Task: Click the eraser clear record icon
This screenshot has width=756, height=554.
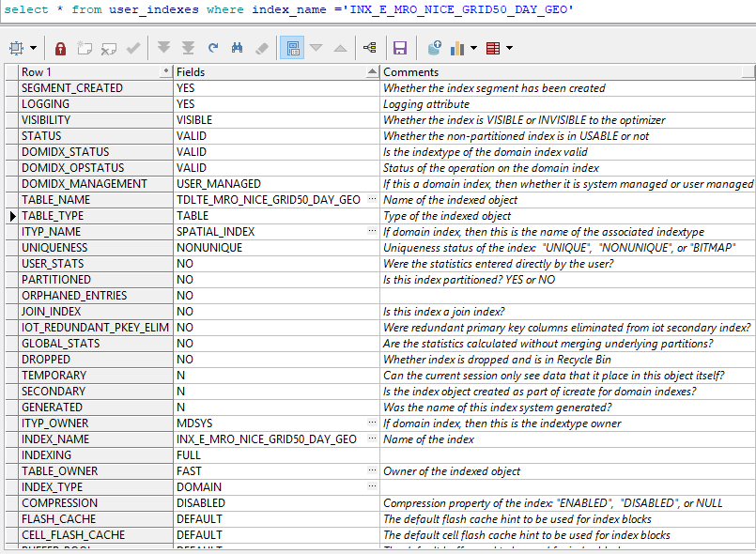Action: pyautogui.click(x=262, y=48)
